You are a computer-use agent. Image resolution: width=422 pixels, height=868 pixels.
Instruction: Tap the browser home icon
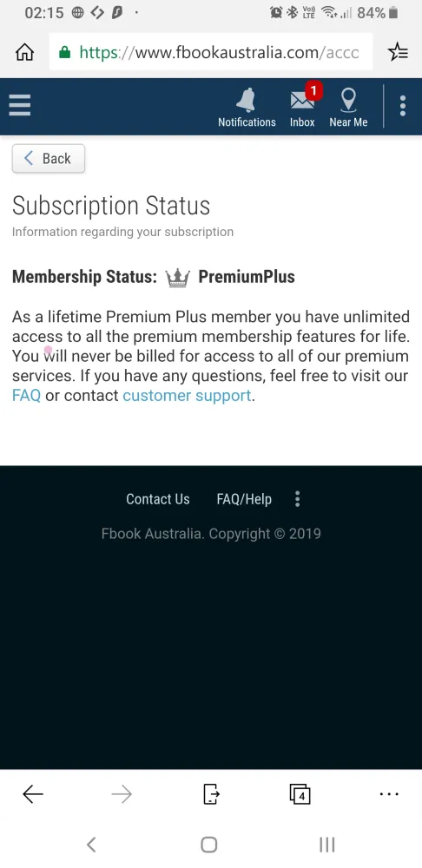[x=24, y=53]
